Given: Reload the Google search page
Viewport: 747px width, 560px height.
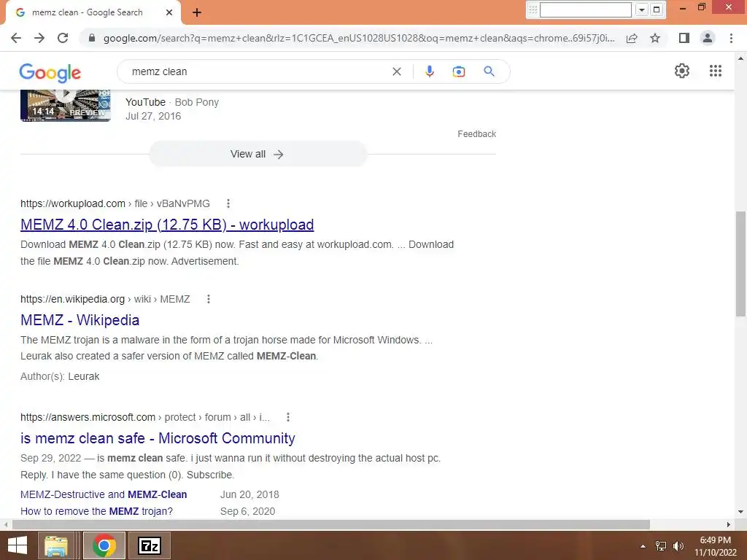Looking at the screenshot, I should [63, 38].
